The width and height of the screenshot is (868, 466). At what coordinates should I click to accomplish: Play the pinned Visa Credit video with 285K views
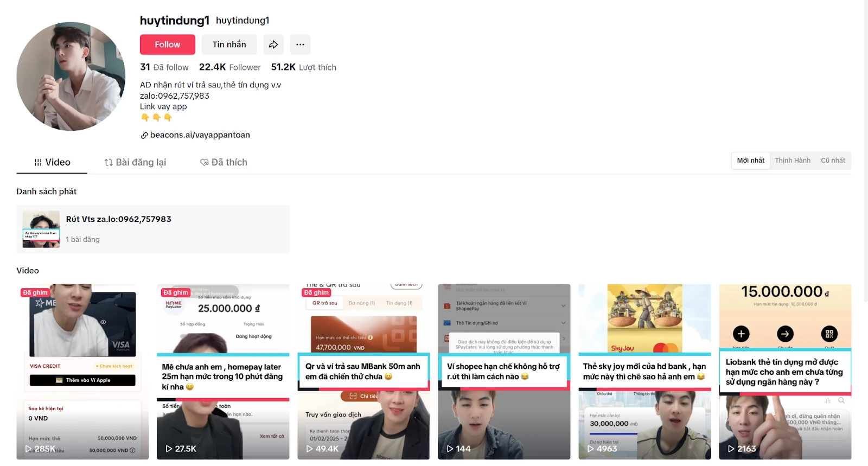click(82, 372)
